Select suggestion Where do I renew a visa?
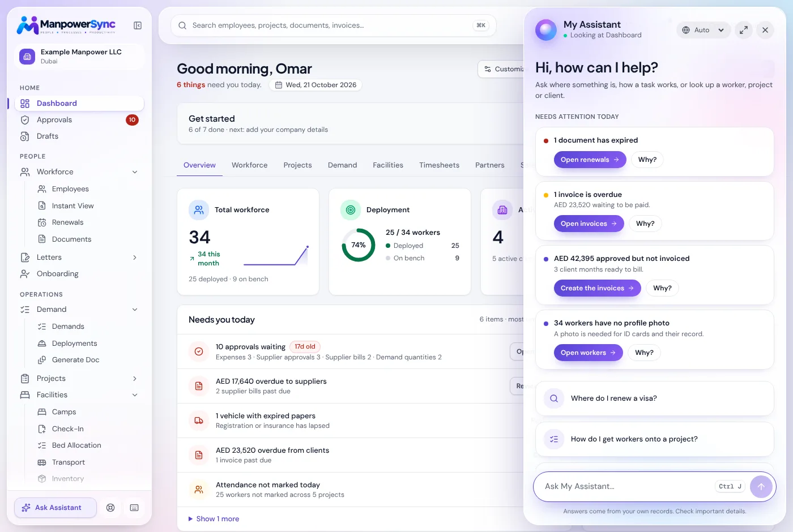Image resolution: width=793 pixels, height=532 pixels. pyautogui.click(x=655, y=398)
